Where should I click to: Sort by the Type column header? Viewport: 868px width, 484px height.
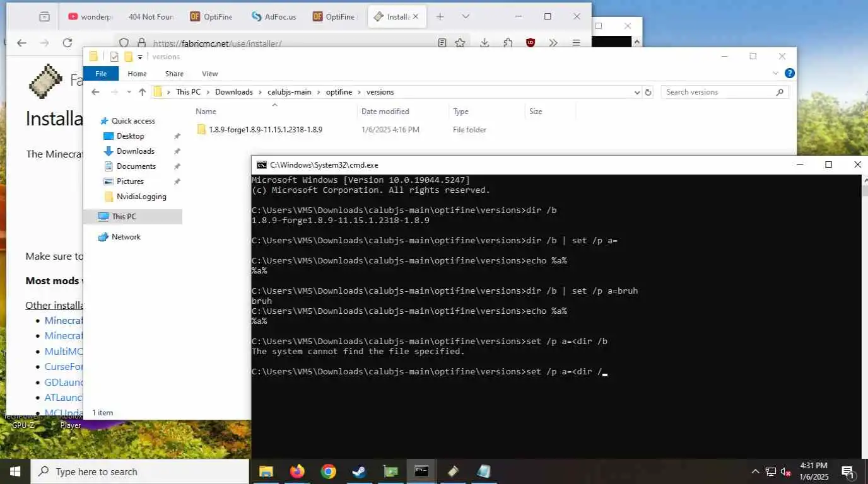[x=486, y=112]
